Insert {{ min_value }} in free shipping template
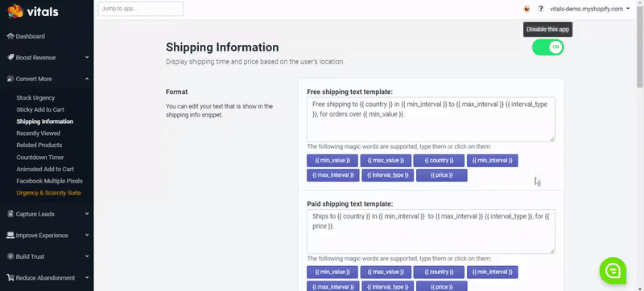Image resolution: width=644 pixels, height=291 pixels. 332,161
